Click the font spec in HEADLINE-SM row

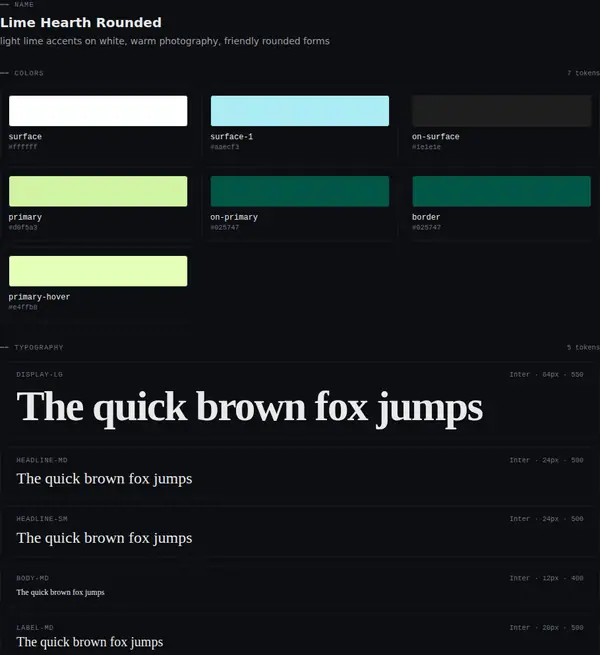[x=546, y=519]
